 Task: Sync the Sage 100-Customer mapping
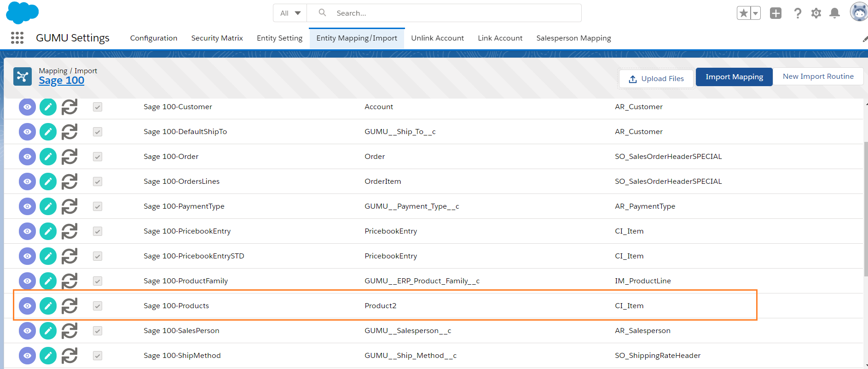pyautogui.click(x=69, y=107)
